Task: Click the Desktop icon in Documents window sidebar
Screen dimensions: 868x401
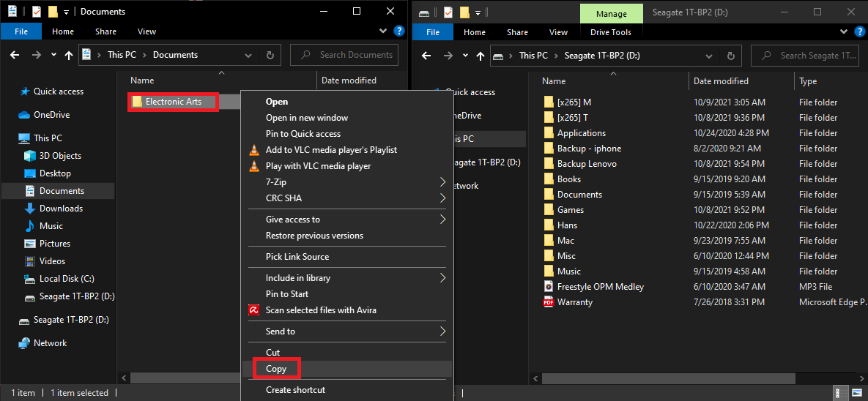Action: pyautogui.click(x=30, y=173)
